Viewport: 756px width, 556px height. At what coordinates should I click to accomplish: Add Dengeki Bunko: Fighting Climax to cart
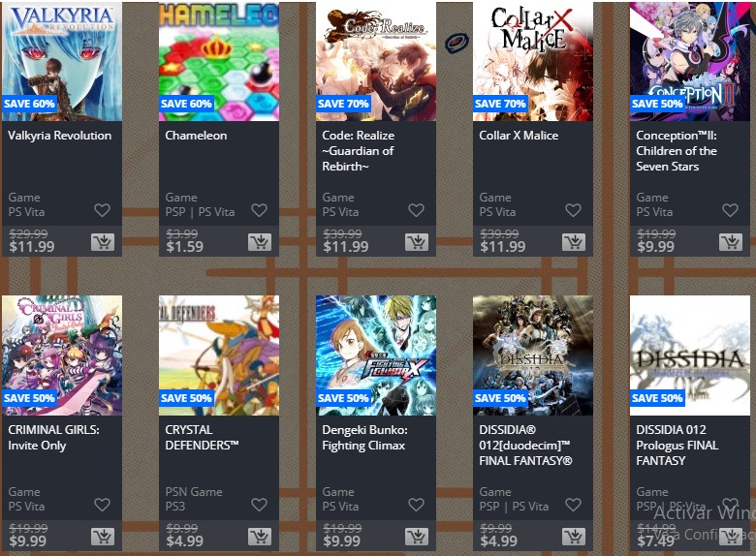(x=417, y=537)
